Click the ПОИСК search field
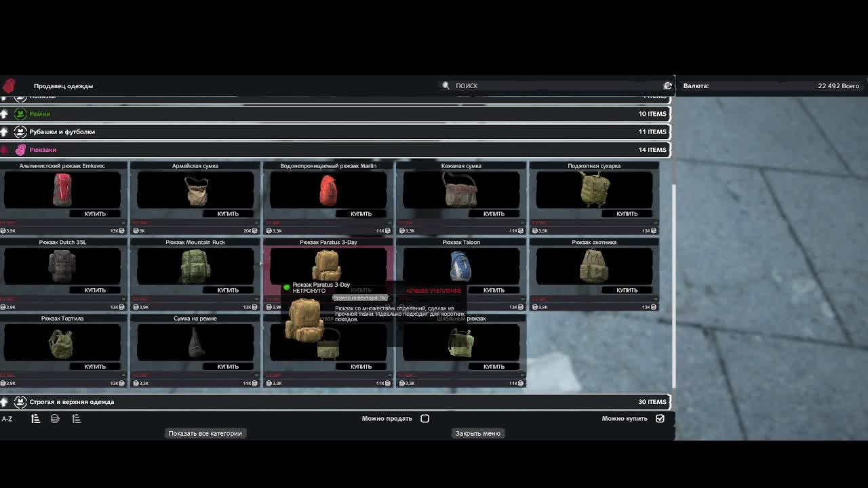Screen dimensions: 868x488 pos(556,85)
